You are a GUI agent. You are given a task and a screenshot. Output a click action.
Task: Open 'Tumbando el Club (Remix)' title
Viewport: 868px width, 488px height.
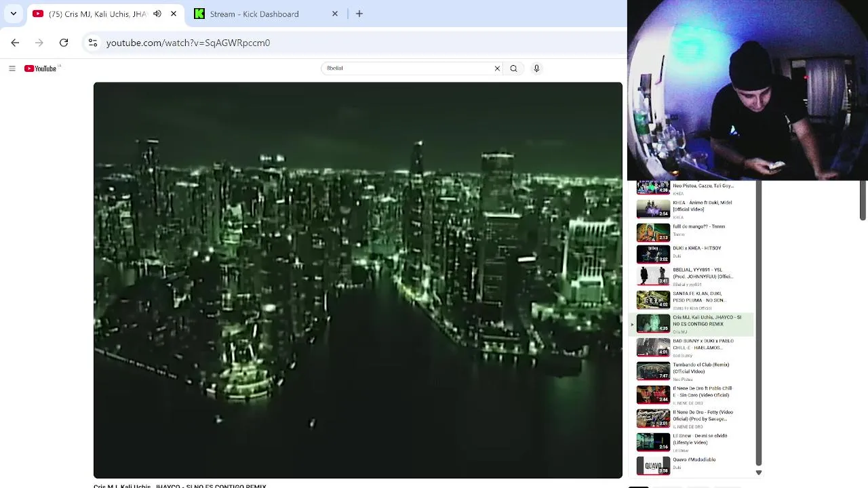[x=701, y=368]
